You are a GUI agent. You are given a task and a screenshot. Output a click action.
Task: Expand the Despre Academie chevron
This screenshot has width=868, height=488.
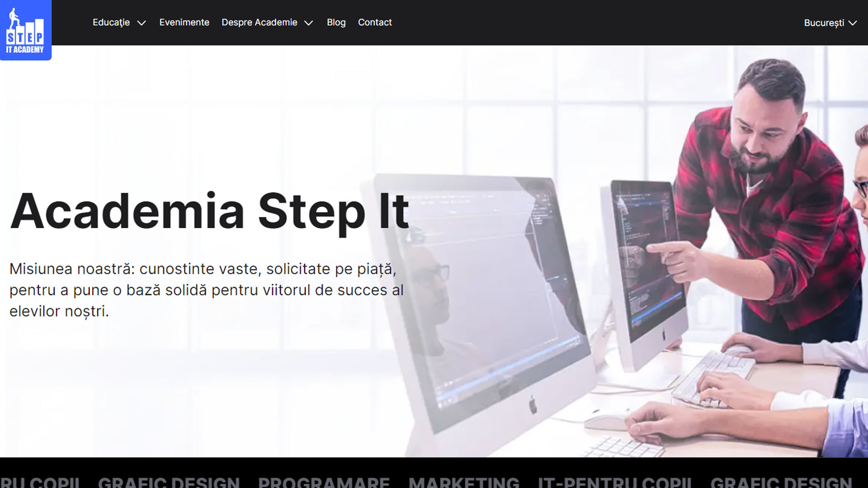[x=309, y=23]
